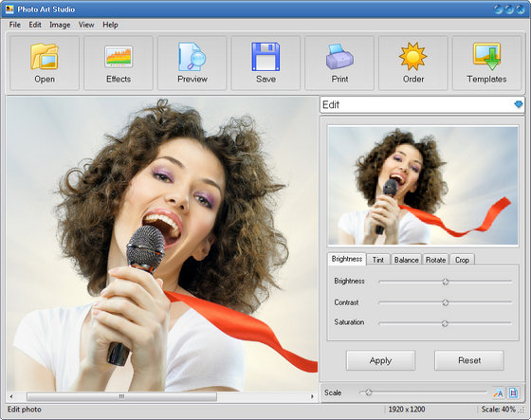This screenshot has width=531, height=420.
Task: Click the singer preview thumbnail
Action: [x=423, y=185]
